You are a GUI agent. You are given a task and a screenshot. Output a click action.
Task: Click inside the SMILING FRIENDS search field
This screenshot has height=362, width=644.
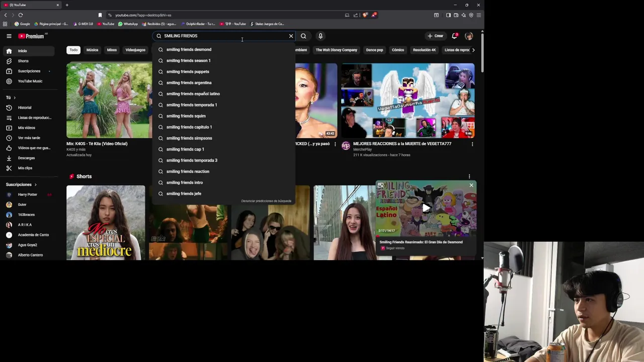point(224,36)
